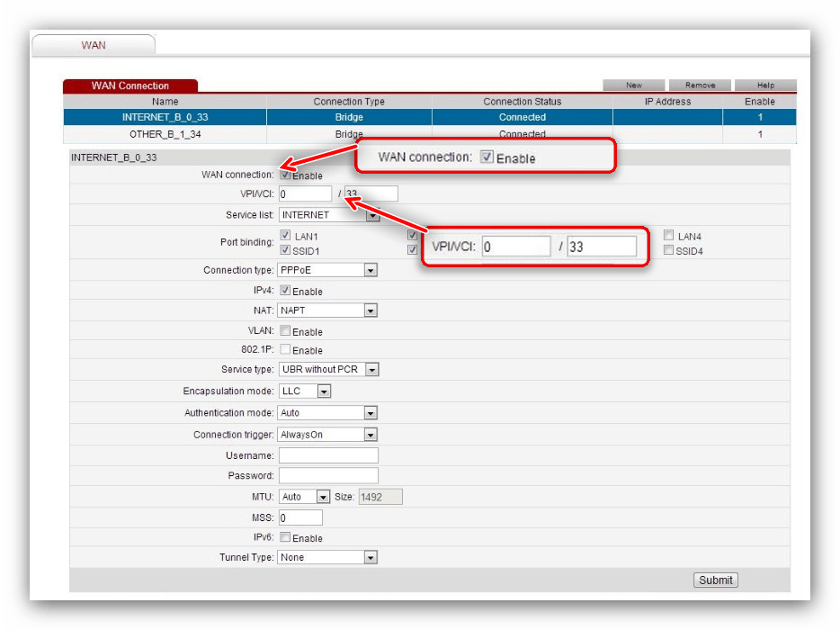Image resolution: width=840 pixels, height=630 pixels.
Task: Click the Remove button
Action: tap(700, 85)
